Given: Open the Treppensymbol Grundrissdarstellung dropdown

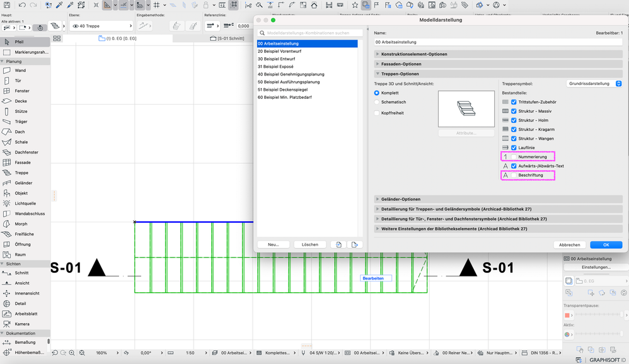Looking at the screenshot, I should 594,84.
